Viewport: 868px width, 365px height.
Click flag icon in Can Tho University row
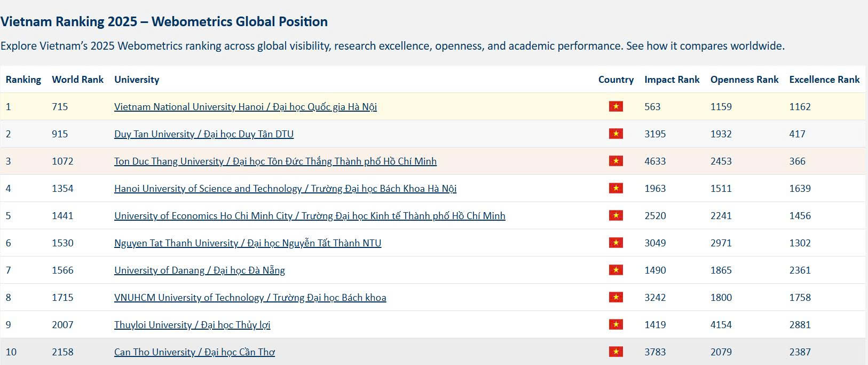coord(616,352)
